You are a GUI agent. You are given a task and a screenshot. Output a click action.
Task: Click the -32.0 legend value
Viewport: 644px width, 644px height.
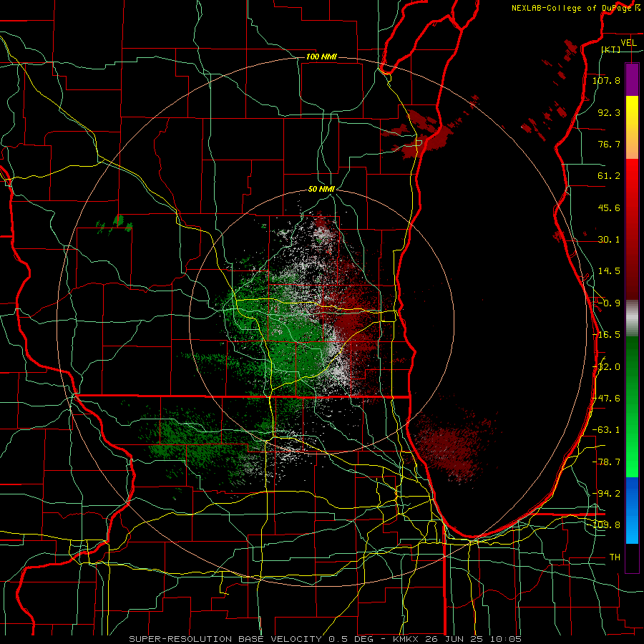click(606, 367)
